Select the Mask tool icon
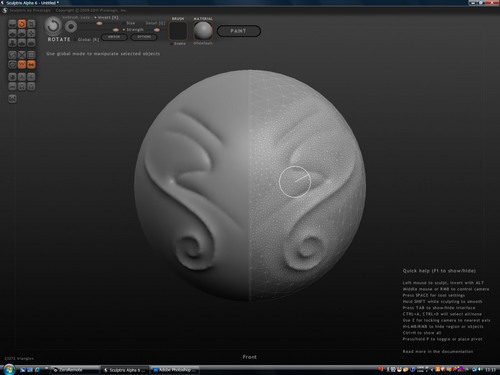The width and height of the screenshot is (500, 375). click(12, 64)
